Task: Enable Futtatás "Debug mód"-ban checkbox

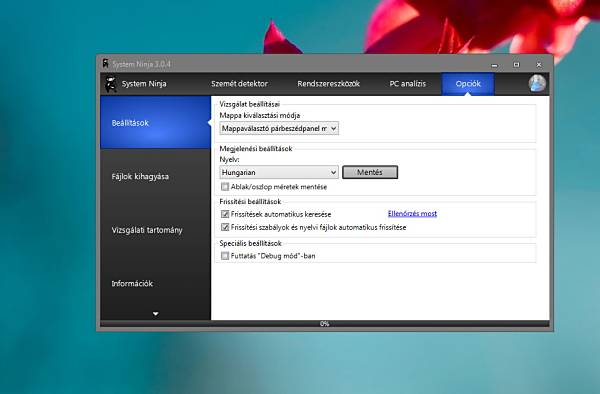Action: click(x=225, y=256)
